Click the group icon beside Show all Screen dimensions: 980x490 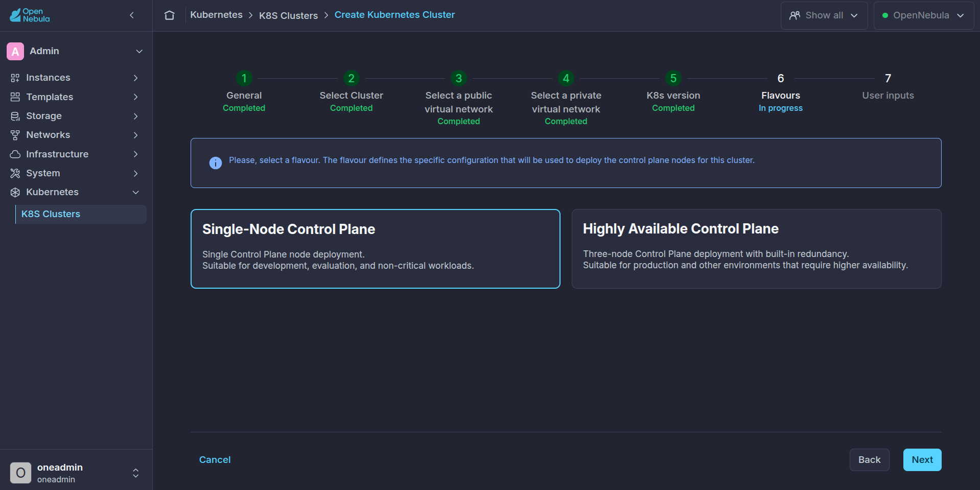coord(795,15)
